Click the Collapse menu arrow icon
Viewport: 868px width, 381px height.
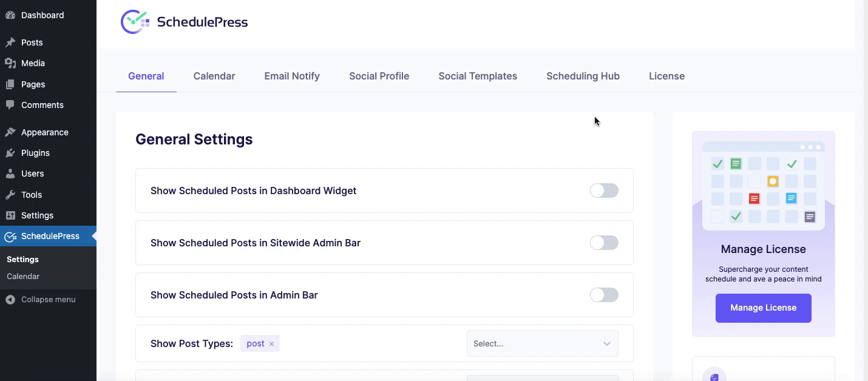pyautogui.click(x=10, y=299)
